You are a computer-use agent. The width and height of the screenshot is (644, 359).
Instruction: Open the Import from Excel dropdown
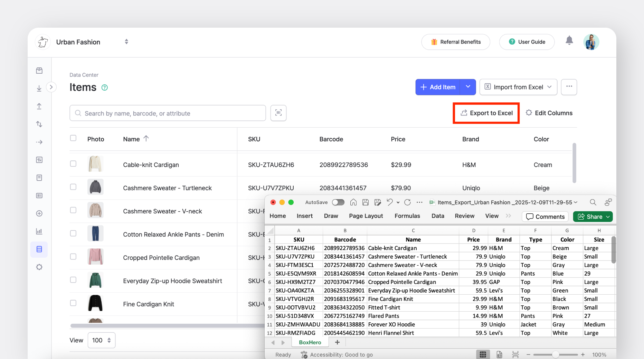click(x=518, y=87)
